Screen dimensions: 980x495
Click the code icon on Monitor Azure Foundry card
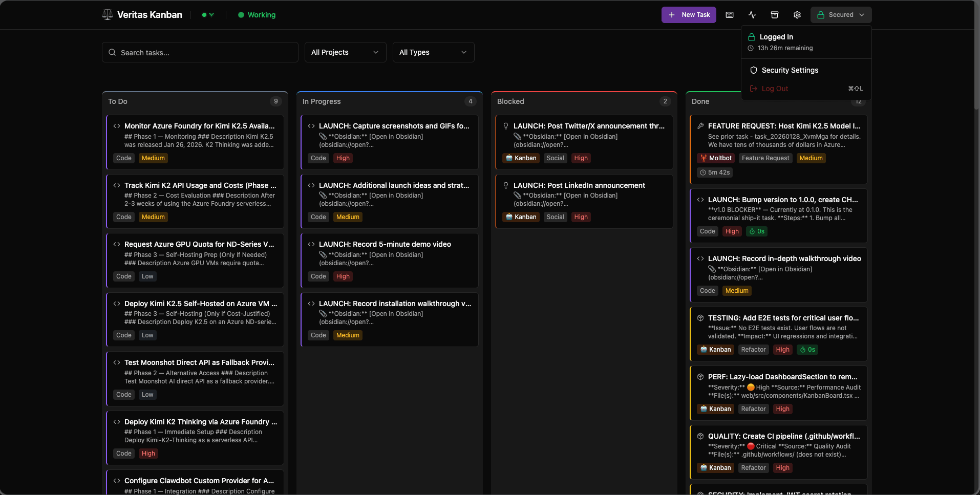117,126
